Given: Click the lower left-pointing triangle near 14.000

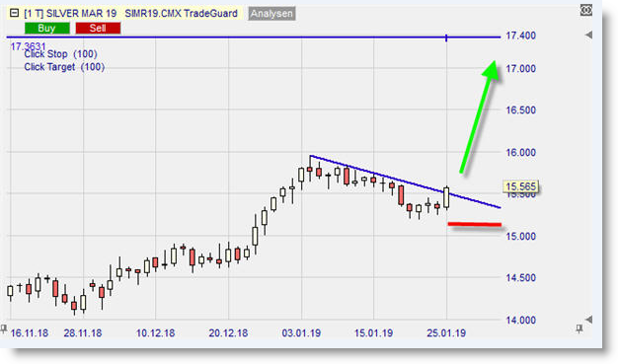Looking at the screenshot, I should point(588,319).
